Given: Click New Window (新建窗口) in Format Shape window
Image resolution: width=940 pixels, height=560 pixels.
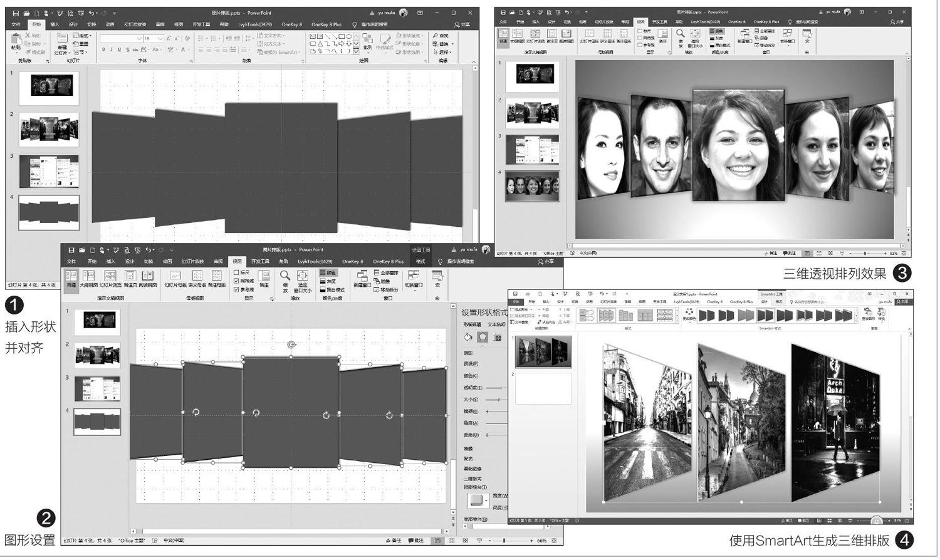Looking at the screenshot, I should tap(362, 279).
